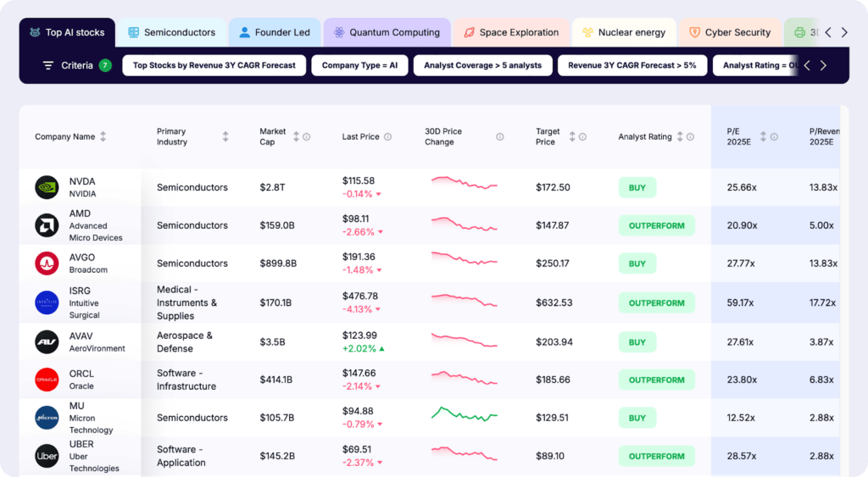Sort table by Company Name

click(x=103, y=136)
